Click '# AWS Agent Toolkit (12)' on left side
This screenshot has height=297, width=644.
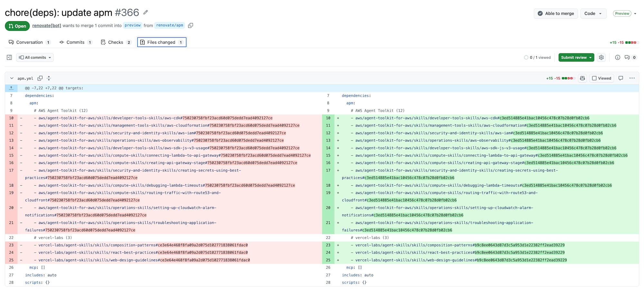click(61, 111)
